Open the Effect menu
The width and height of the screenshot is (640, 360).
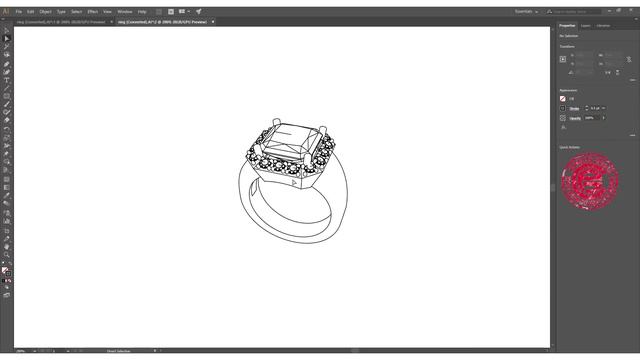coord(93,12)
